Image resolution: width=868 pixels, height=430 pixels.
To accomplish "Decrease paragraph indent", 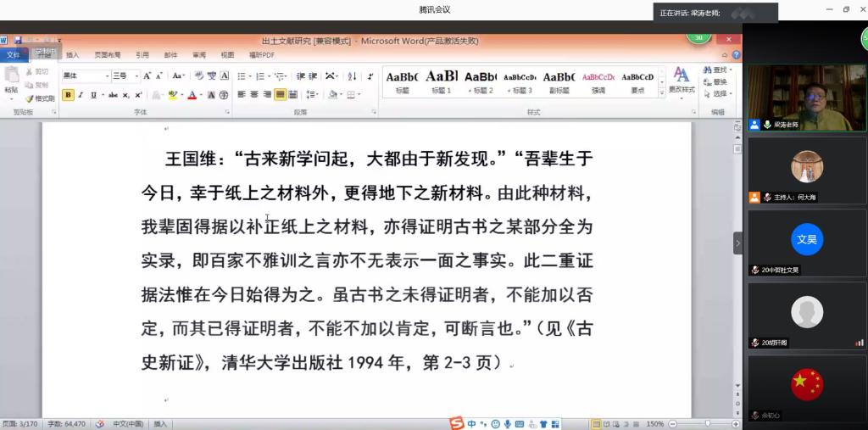I will point(301,76).
